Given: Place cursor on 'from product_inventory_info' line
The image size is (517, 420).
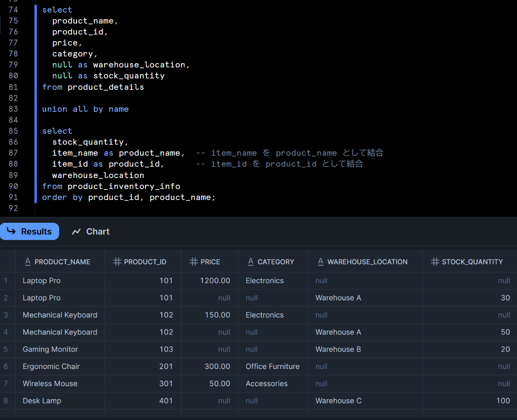Looking at the screenshot, I should (x=111, y=186).
